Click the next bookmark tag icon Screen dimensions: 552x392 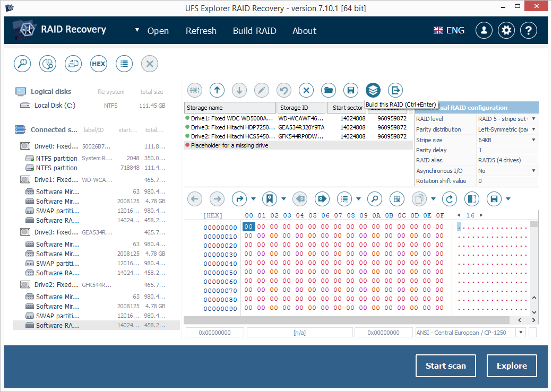pos(322,199)
